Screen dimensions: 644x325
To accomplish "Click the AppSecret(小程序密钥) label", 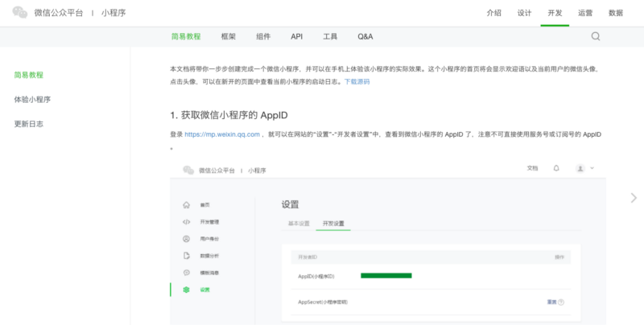I will [x=323, y=302].
